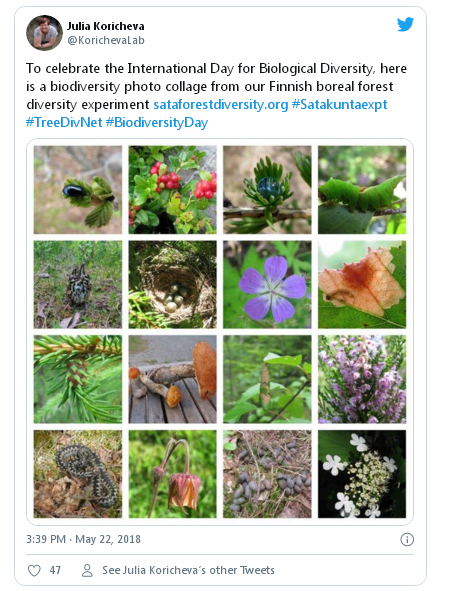Select the bird nest with eggs photo
462x591 pixels.
click(x=173, y=285)
